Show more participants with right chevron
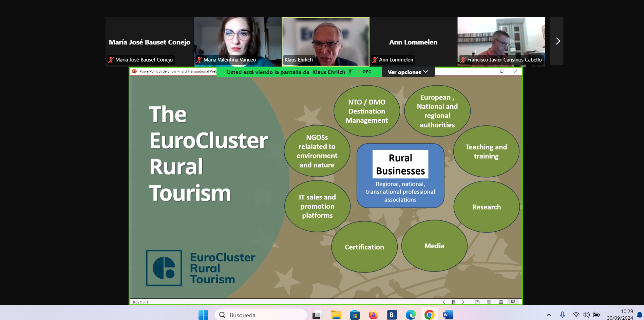Screen dimensions: 644x320 [557, 41]
